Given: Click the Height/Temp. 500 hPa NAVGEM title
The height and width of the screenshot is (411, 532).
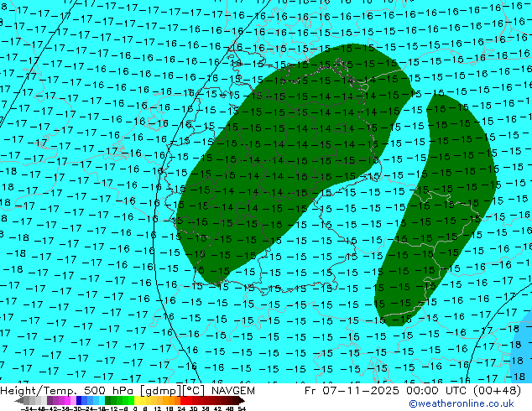Looking at the screenshot, I should (x=128, y=391).
